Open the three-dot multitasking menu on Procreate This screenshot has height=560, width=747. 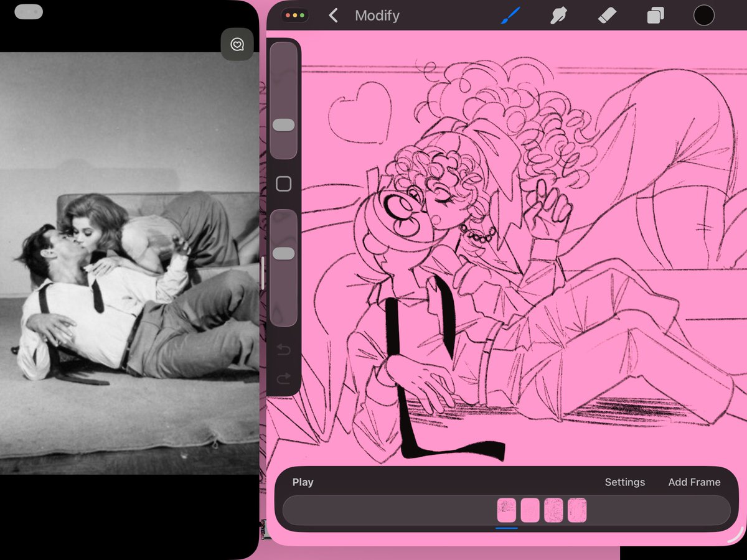[294, 14]
